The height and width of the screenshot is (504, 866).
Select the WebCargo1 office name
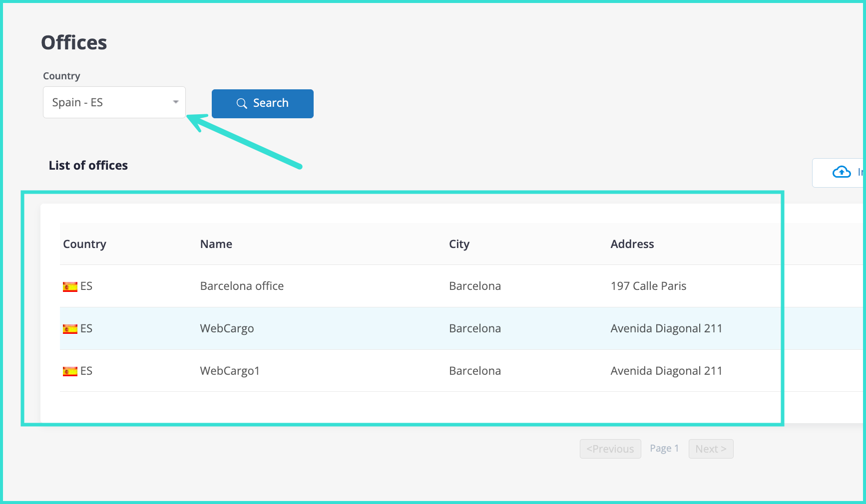pyautogui.click(x=230, y=371)
